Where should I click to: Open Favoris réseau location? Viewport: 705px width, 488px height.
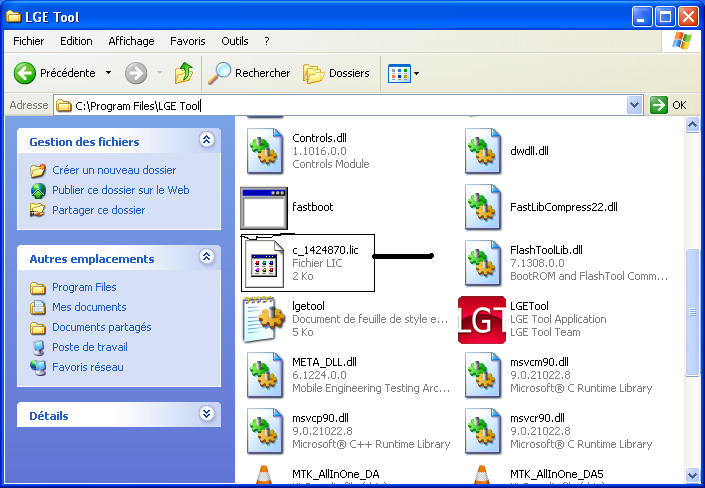[88, 367]
